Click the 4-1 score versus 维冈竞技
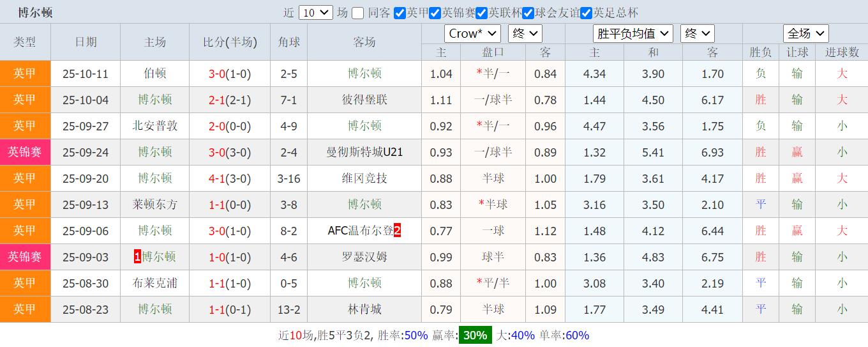This screenshot has height=347, width=868. (217, 178)
